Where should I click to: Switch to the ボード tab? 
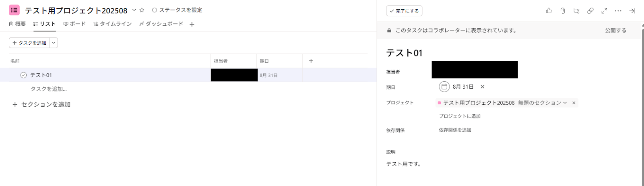click(74, 24)
